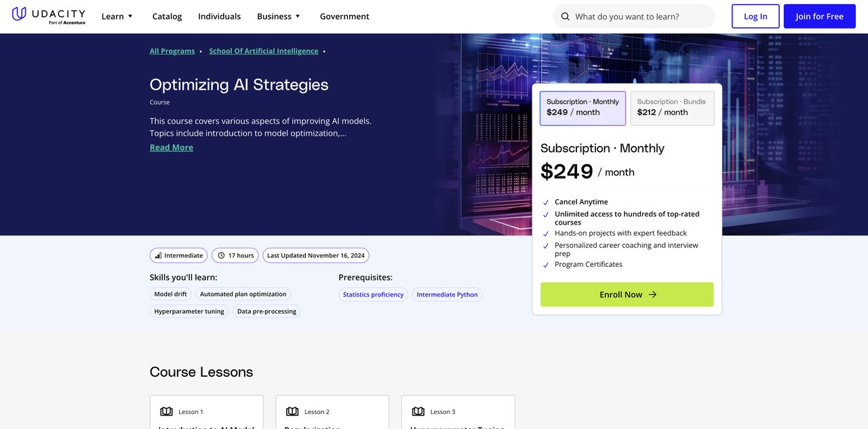Open the Catalog menu item
This screenshot has width=868, height=429.
[x=167, y=16]
